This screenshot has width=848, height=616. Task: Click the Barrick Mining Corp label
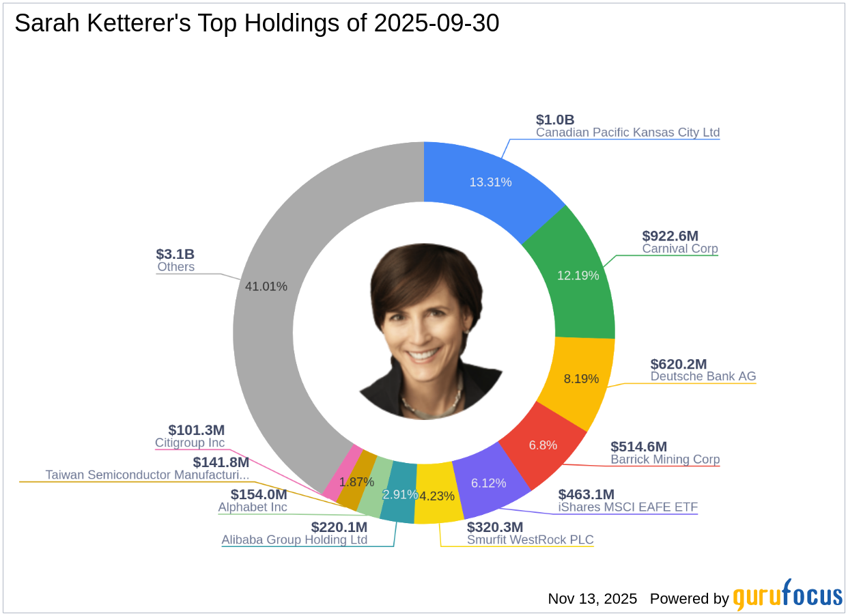tap(665, 460)
